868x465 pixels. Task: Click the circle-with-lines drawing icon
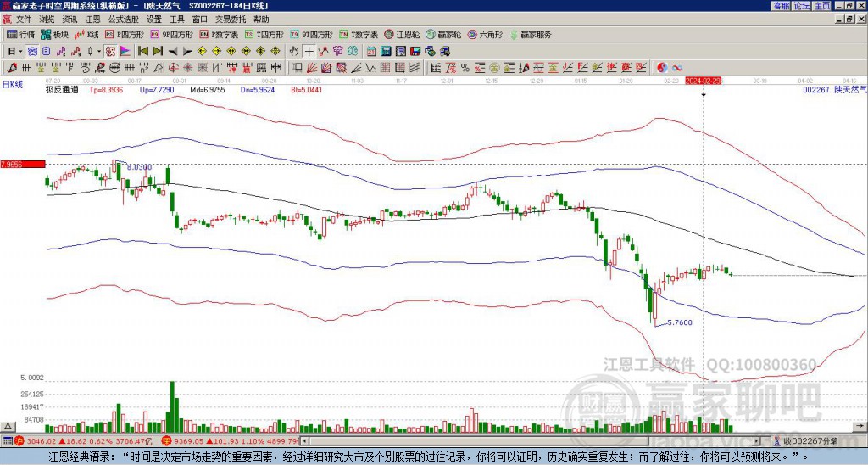pos(114,68)
